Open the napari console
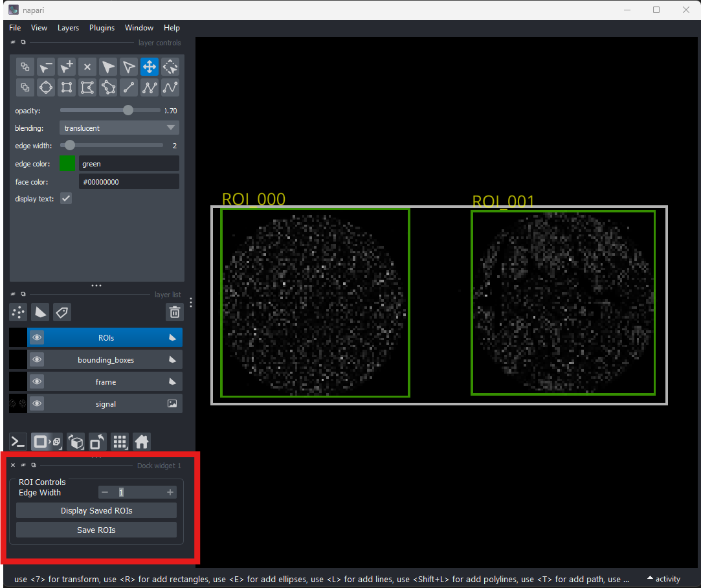Screen dimensions: 701x588 (18, 442)
